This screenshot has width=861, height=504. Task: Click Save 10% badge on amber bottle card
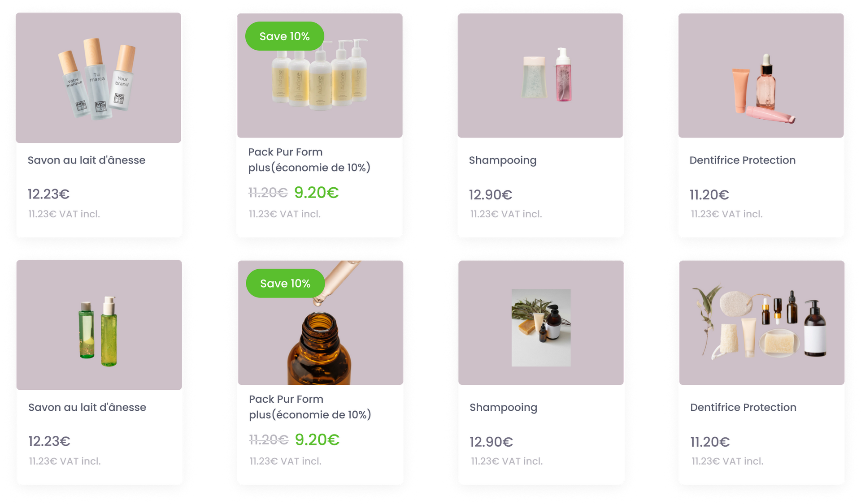pyautogui.click(x=285, y=284)
